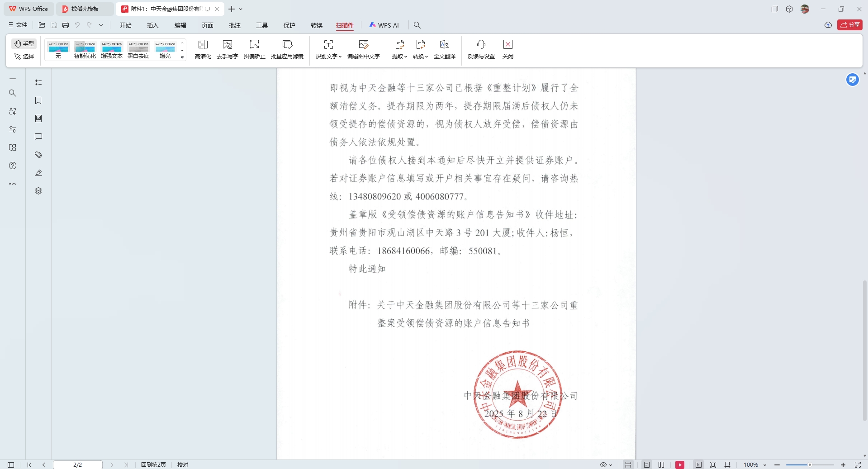Open the bookmark panel icon
This screenshot has width=868, height=469.
tap(38, 100)
